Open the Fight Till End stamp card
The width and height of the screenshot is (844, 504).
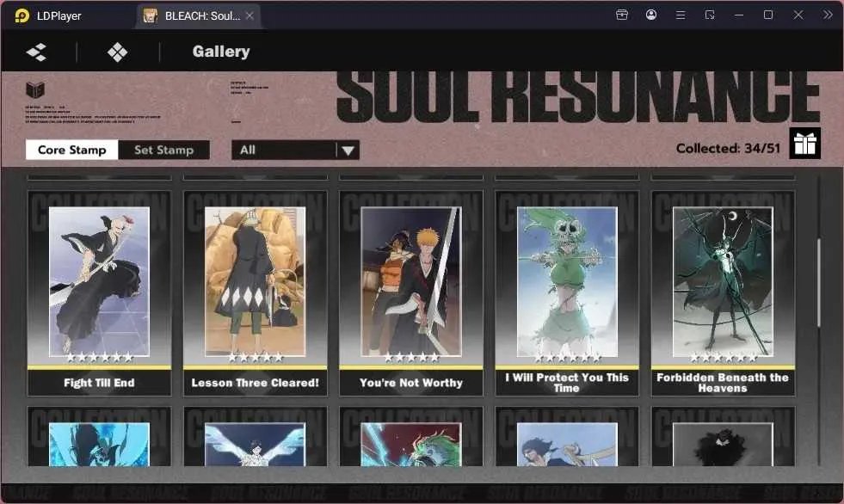tap(100, 293)
